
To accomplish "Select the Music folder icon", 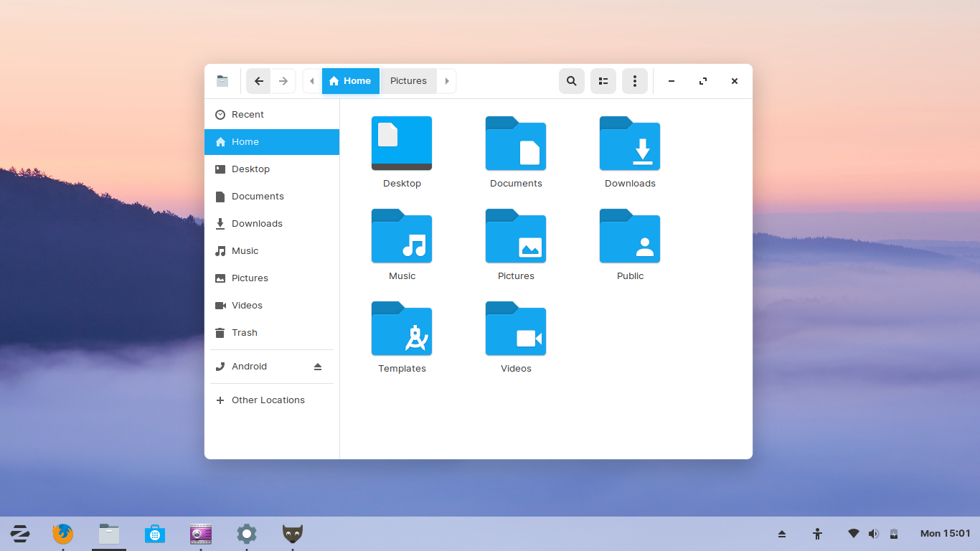I will [402, 236].
